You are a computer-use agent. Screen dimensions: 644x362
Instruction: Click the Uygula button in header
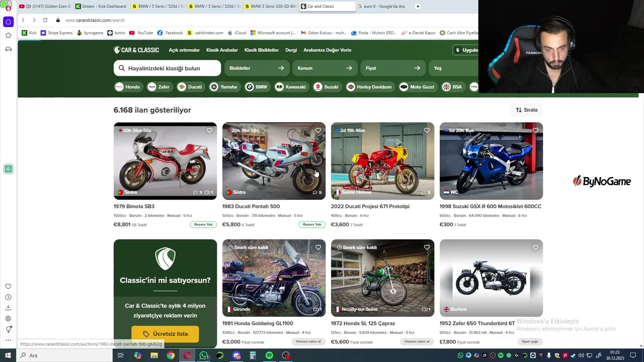[x=466, y=50]
